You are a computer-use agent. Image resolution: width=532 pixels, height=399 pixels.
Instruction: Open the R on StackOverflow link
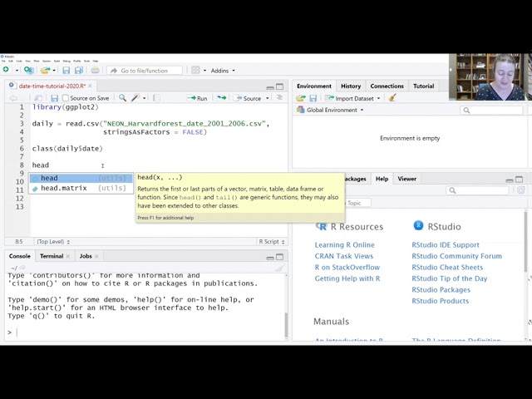point(347,268)
